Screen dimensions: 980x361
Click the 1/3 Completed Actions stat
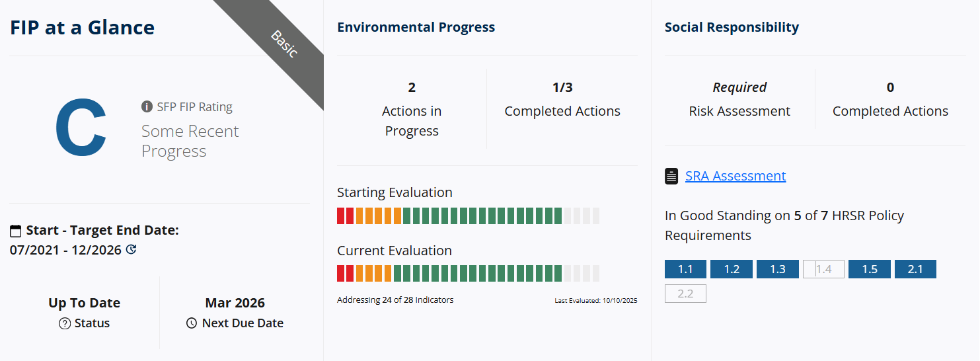562,100
